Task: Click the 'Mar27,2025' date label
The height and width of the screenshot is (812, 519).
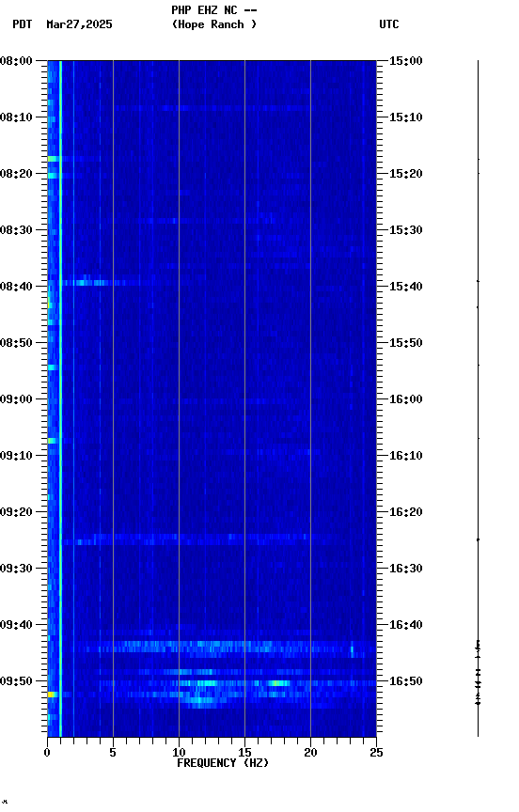Action: click(79, 24)
